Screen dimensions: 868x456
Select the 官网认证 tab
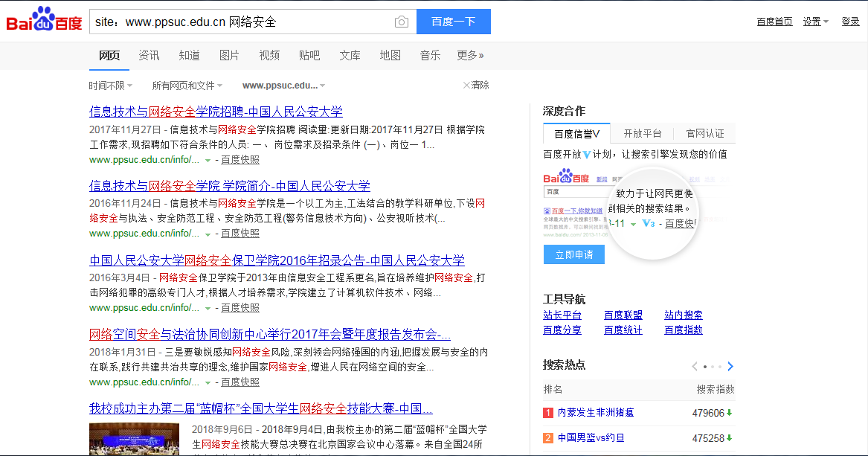point(704,134)
